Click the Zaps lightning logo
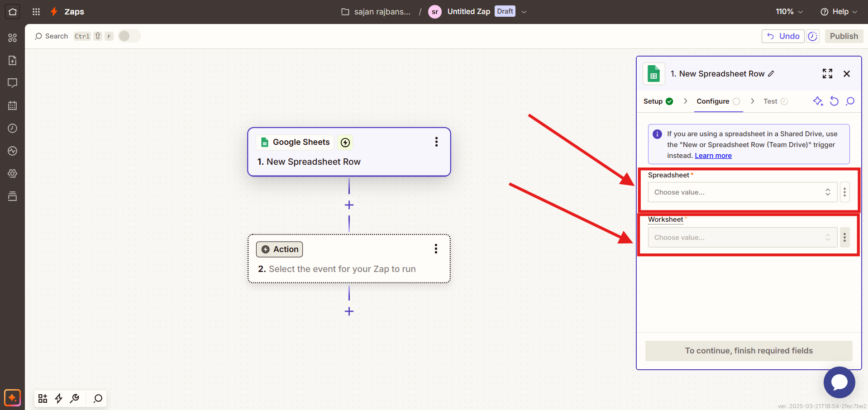 [54, 12]
